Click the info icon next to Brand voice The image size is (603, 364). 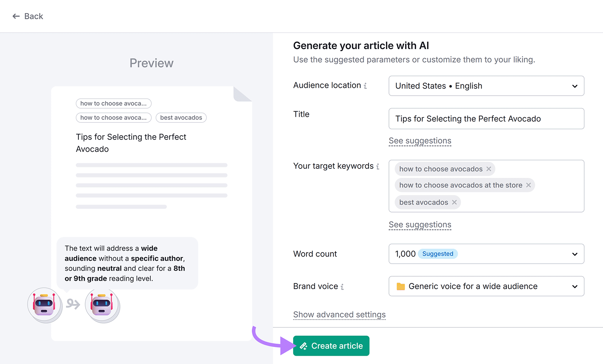point(342,286)
